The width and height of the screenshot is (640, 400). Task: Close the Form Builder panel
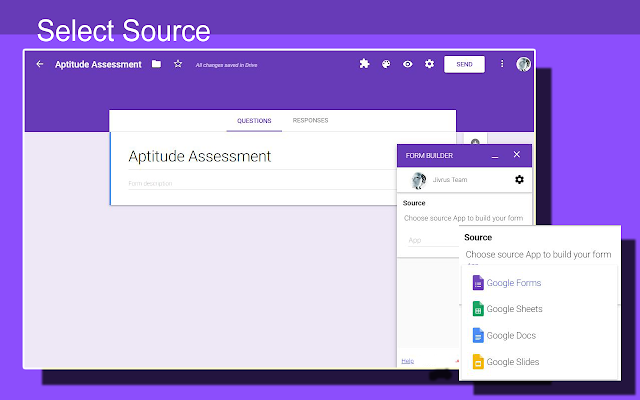[x=517, y=155]
